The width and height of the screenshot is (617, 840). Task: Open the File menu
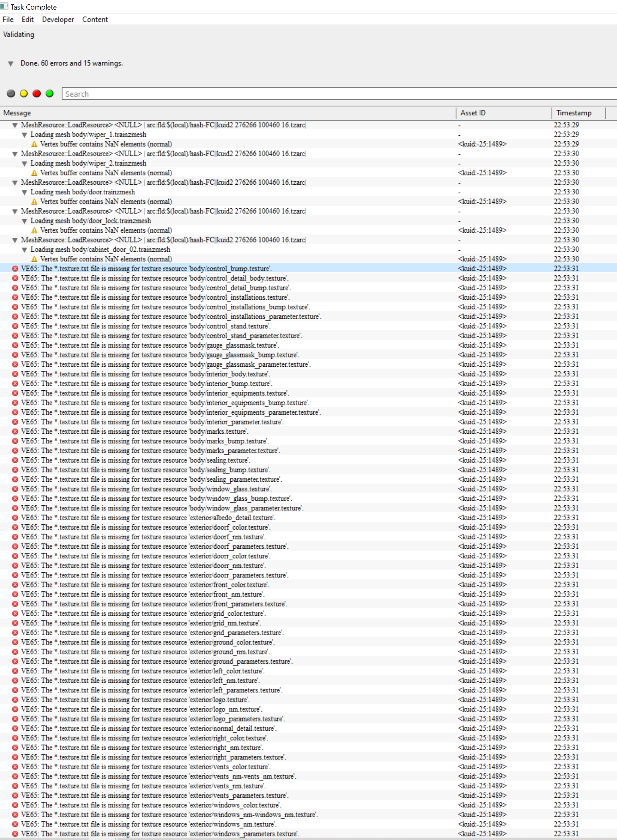tap(8, 19)
